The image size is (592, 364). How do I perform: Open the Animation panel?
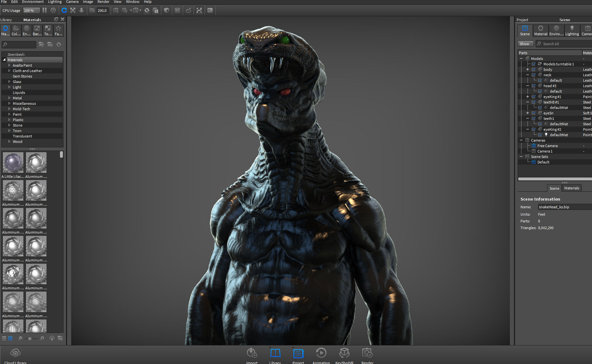321,353
